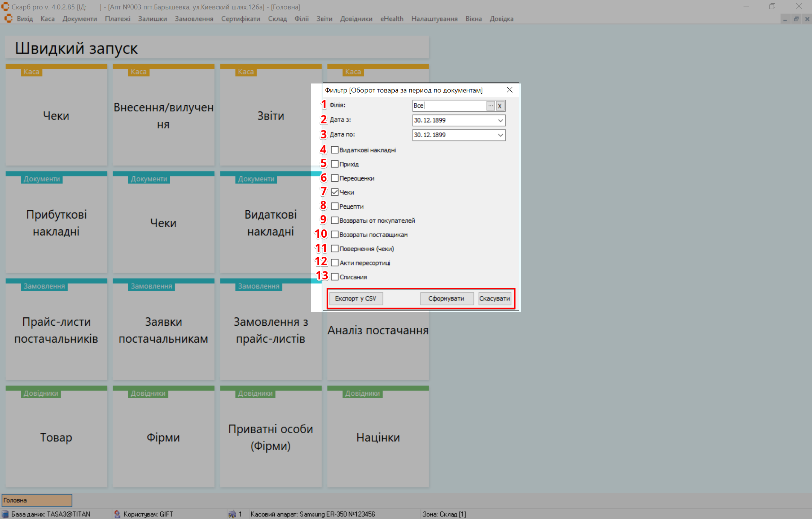Open the Довідники menu
The image size is (812, 519).
[x=356, y=19]
